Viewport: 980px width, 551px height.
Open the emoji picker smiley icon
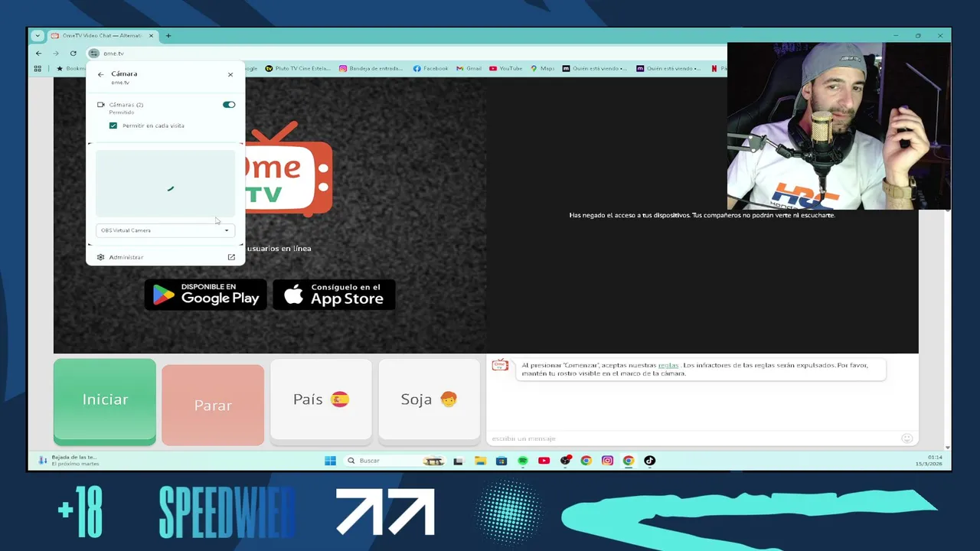coord(907,439)
